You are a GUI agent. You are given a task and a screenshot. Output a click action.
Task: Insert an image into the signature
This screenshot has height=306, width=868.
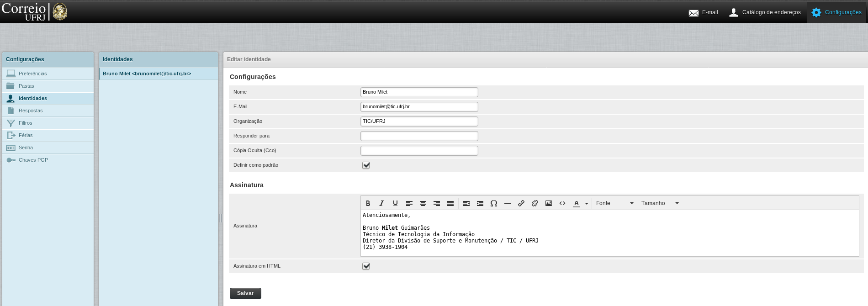(549, 203)
